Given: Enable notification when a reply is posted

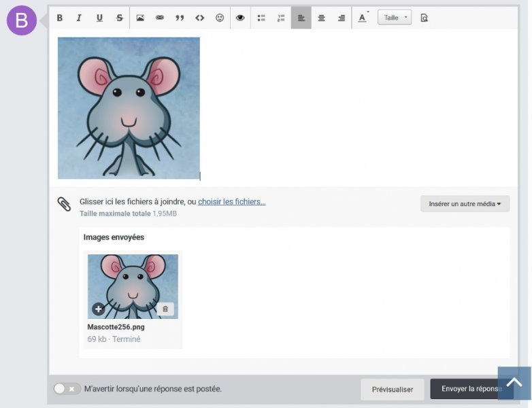Looking at the screenshot, I should pyautogui.click(x=65, y=389).
